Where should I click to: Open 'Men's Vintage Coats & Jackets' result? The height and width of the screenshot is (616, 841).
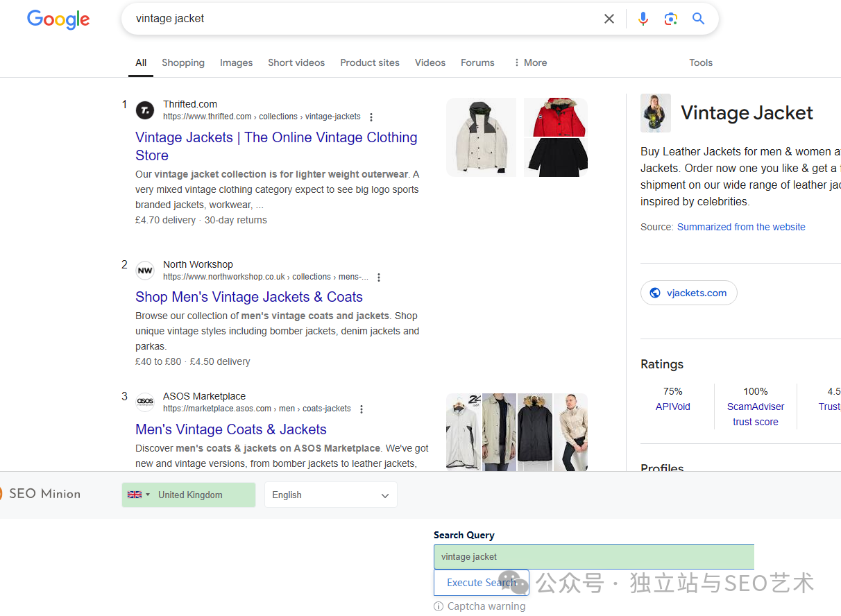[231, 429]
